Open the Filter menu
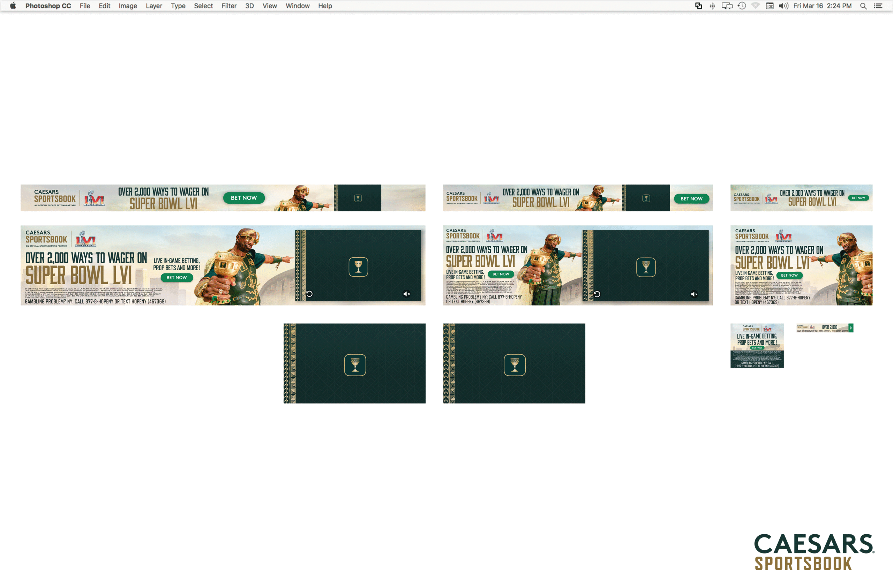Image resolution: width=893 pixels, height=588 pixels. (229, 6)
